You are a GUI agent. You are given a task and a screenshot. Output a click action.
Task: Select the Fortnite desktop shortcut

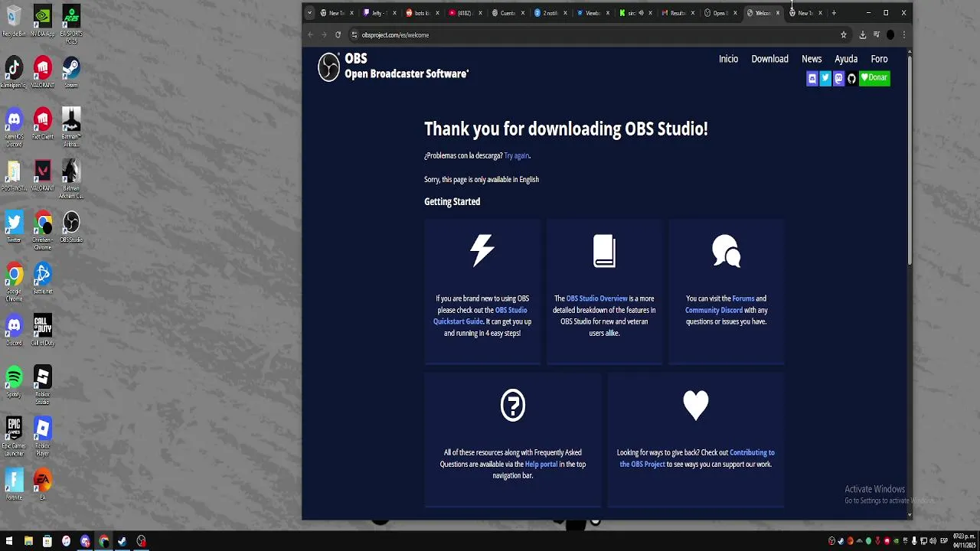[14, 484]
